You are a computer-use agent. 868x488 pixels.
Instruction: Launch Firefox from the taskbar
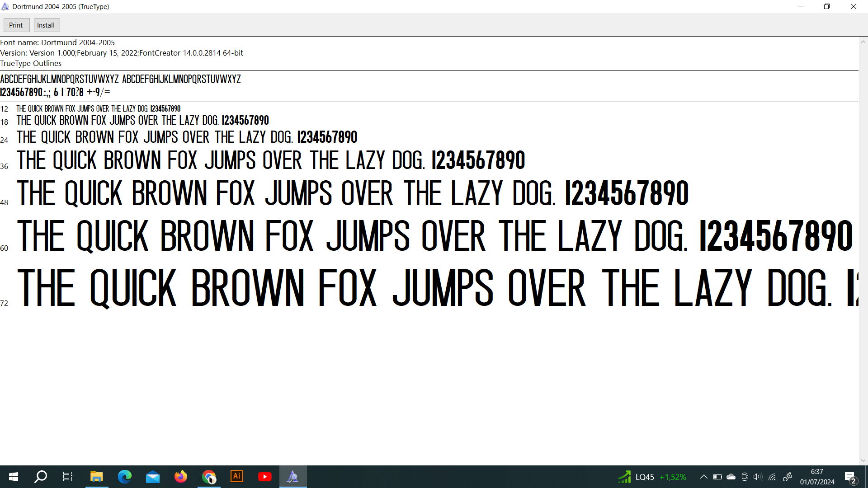click(x=181, y=477)
